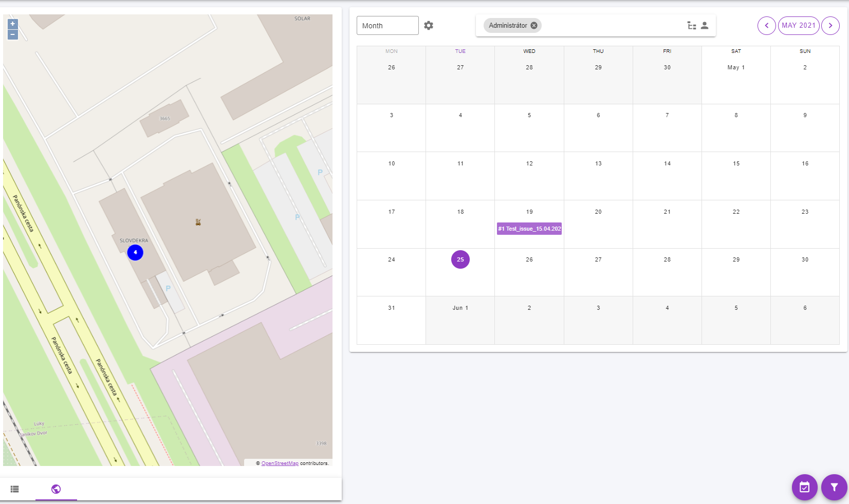
Task: Click the MAY 2021 date button
Action: [x=798, y=26]
